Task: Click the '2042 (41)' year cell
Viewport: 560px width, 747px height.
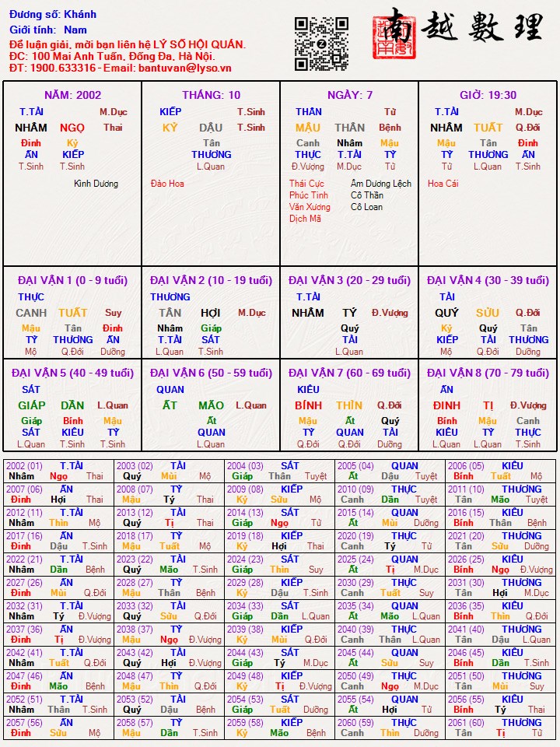Action: pos(58,658)
